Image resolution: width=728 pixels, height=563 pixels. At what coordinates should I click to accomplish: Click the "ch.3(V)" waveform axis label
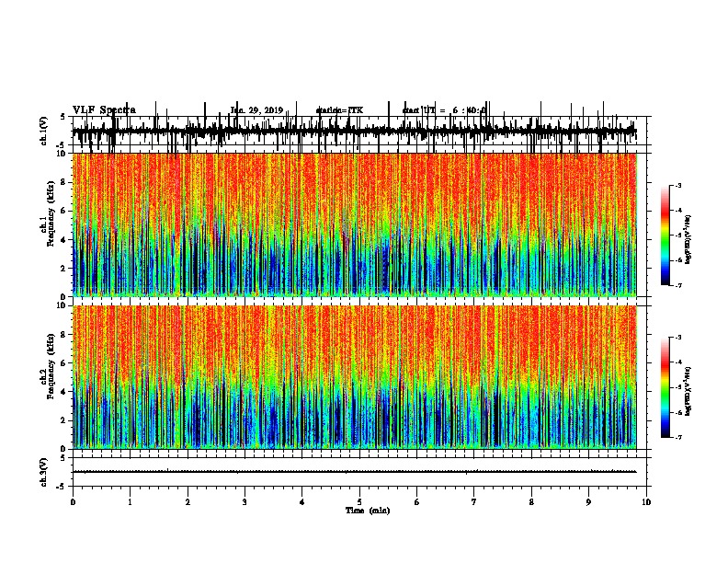click(44, 473)
